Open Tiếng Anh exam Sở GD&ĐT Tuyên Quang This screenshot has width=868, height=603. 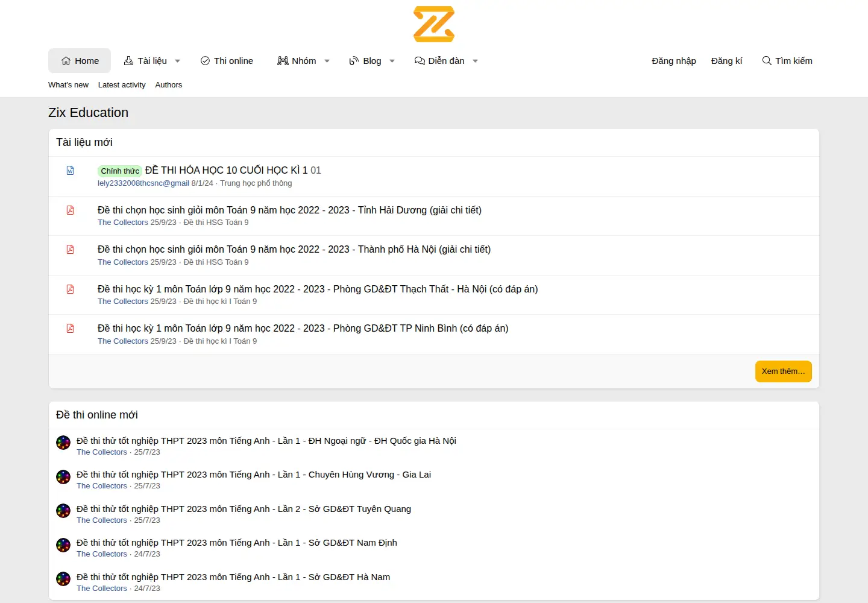(244, 509)
